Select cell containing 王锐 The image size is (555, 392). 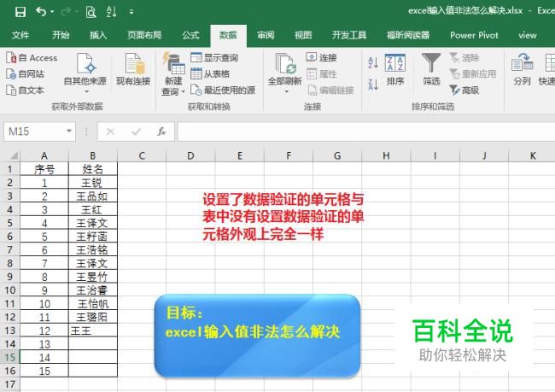(93, 183)
